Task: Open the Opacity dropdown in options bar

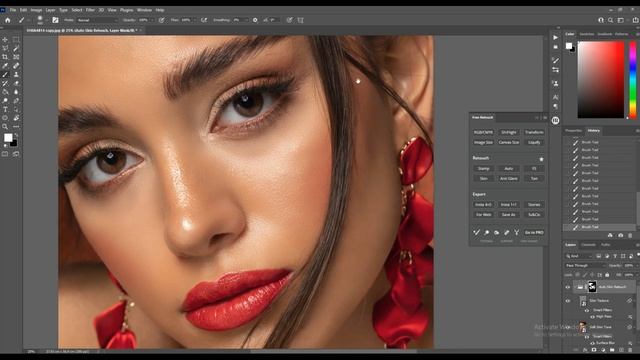Action: coord(152,20)
